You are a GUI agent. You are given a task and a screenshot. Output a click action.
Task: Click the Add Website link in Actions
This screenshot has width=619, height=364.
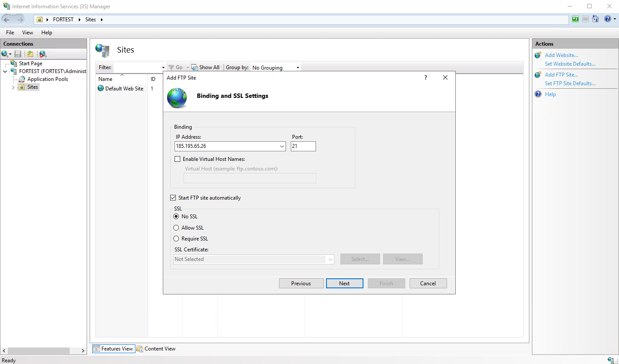(561, 55)
